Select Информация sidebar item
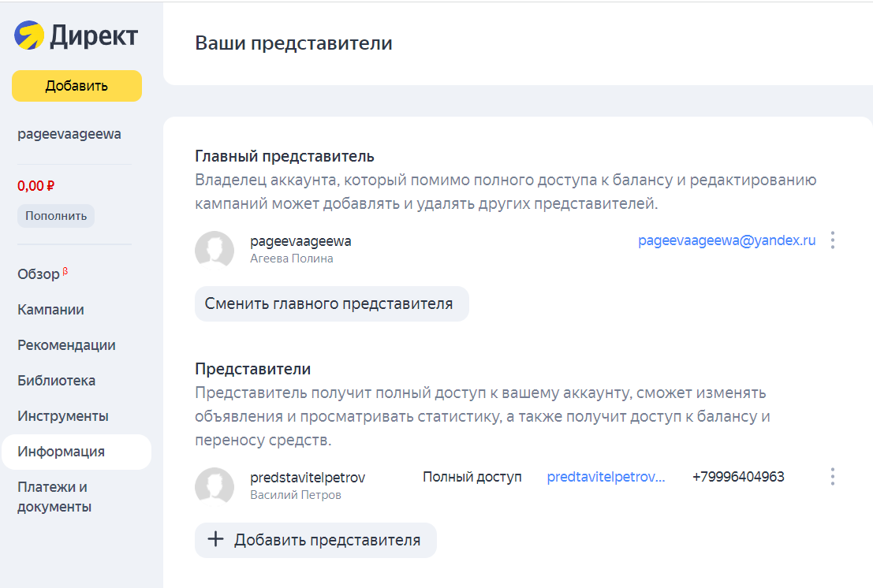Screen dimensions: 873x588 click(x=61, y=452)
